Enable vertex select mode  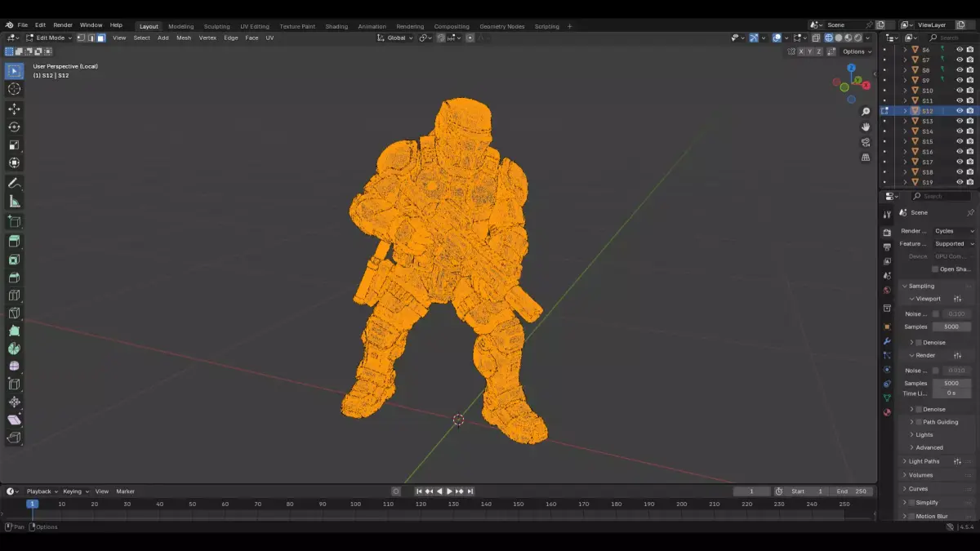(81, 38)
